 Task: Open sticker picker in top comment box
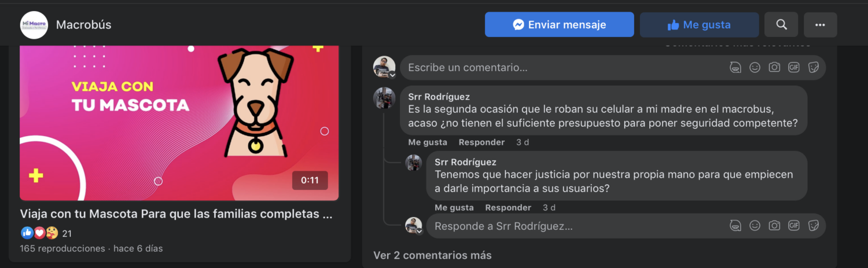(813, 67)
